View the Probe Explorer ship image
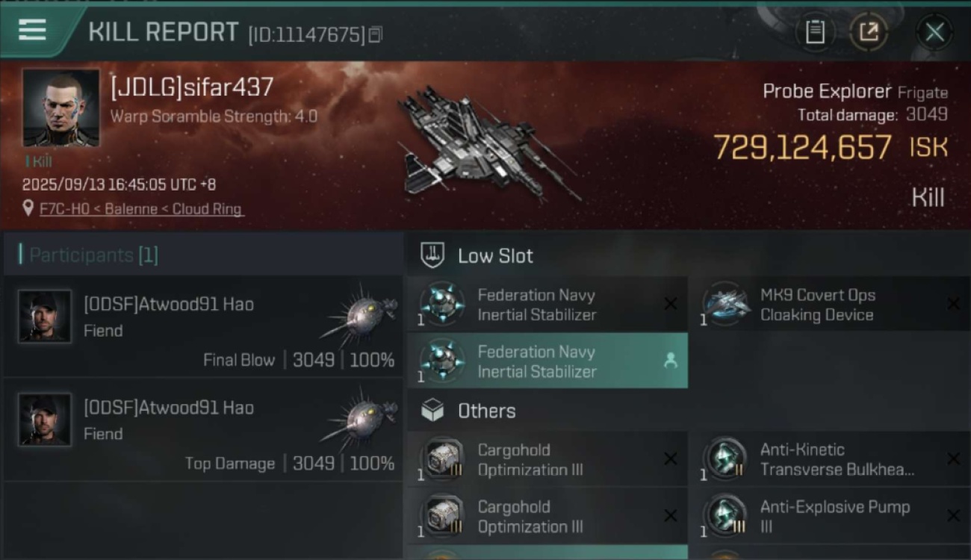Viewport: 971px width, 560px height. click(x=485, y=146)
